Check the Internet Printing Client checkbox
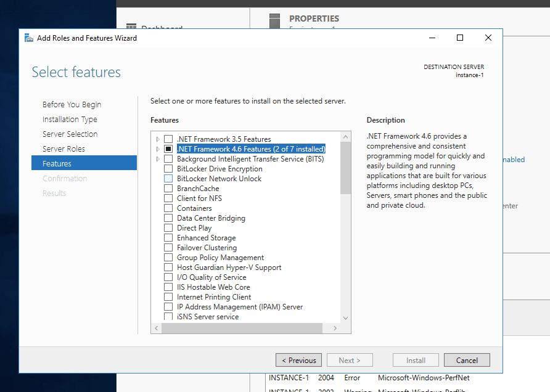Viewport: 550px width, 392px height. pyautogui.click(x=168, y=296)
